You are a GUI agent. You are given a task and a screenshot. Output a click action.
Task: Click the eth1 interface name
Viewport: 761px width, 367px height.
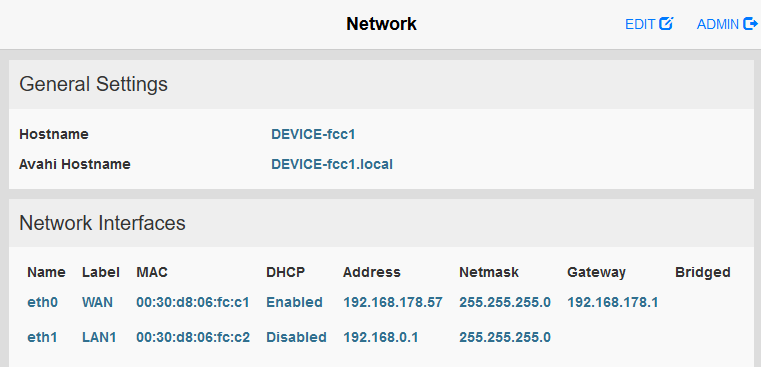point(42,337)
